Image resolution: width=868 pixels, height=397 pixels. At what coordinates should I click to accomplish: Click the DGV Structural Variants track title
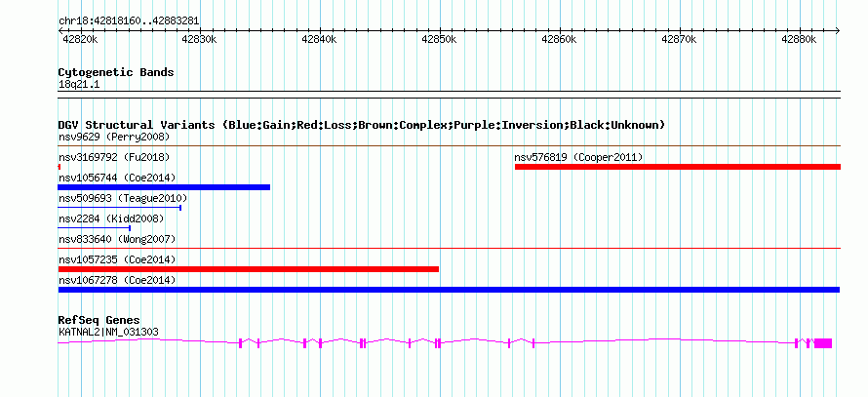tap(361, 125)
